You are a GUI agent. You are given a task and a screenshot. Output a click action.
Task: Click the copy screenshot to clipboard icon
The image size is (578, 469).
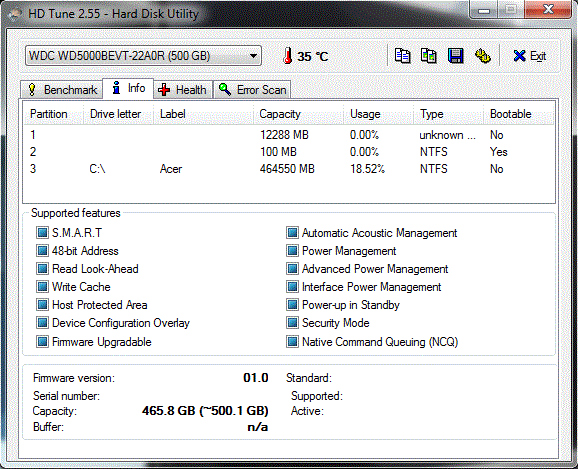coord(429,56)
